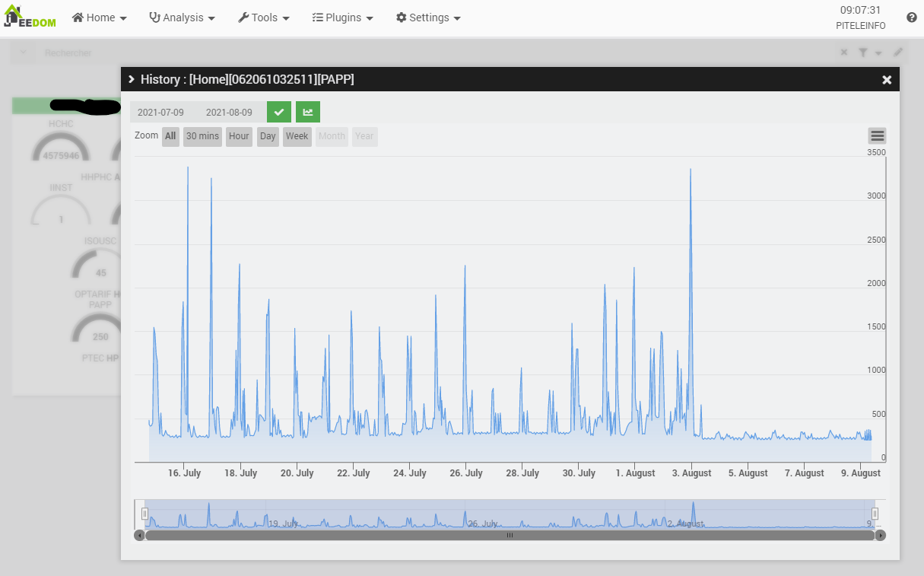Click the scrollbar left arrow button
The width and height of the screenshot is (924, 576).
[139, 535]
